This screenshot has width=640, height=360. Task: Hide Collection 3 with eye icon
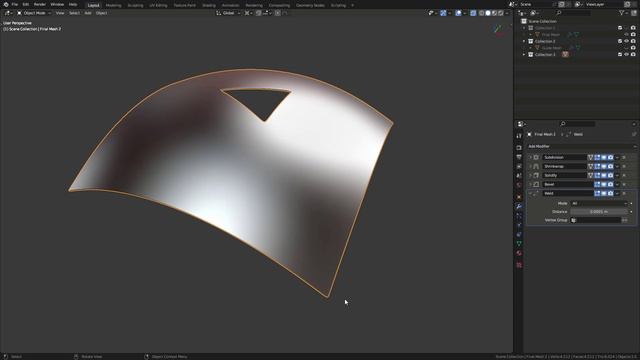627,54
